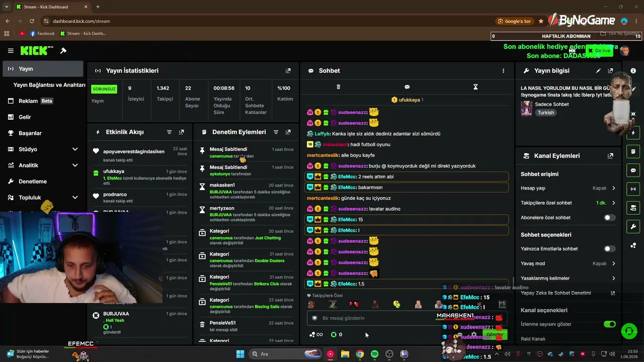Expand the Stüdyo sidebar section

(75, 149)
